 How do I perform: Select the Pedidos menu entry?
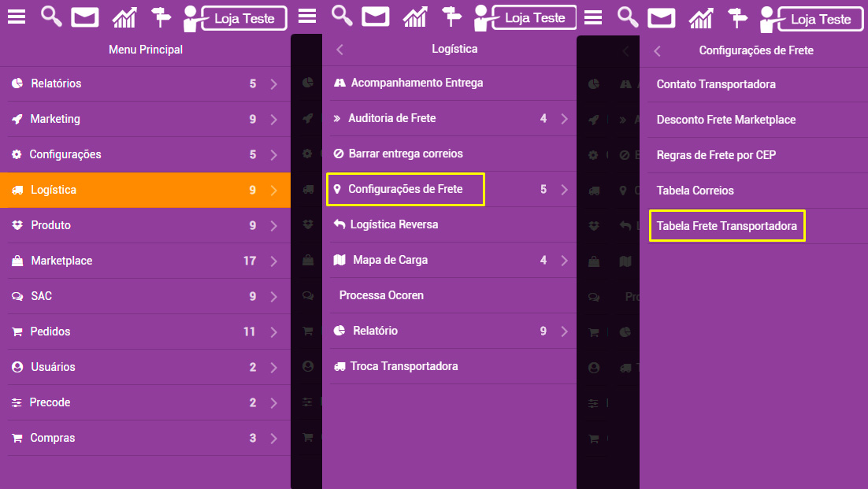tap(145, 332)
